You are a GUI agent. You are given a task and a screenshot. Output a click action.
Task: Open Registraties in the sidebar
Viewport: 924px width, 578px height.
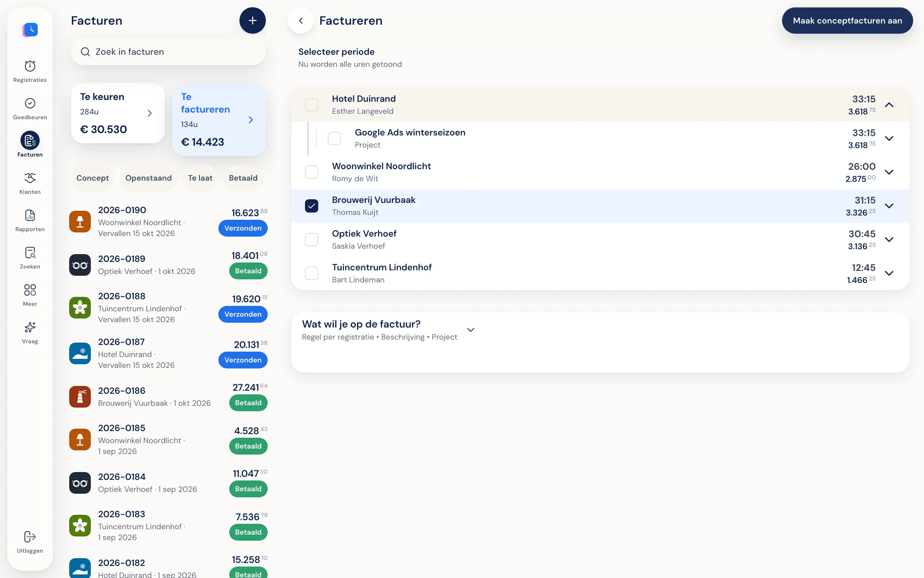30,71
